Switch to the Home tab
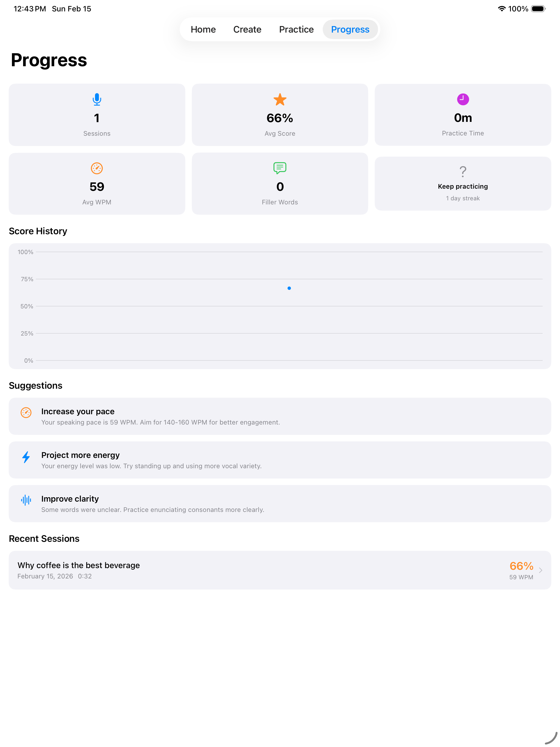Image resolution: width=560 pixels, height=747 pixels. [203, 29]
